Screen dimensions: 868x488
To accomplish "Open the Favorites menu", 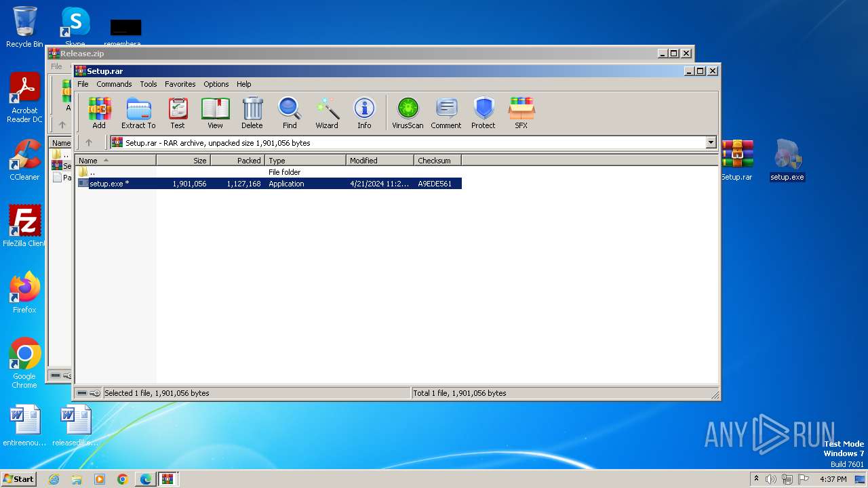I will tap(180, 84).
